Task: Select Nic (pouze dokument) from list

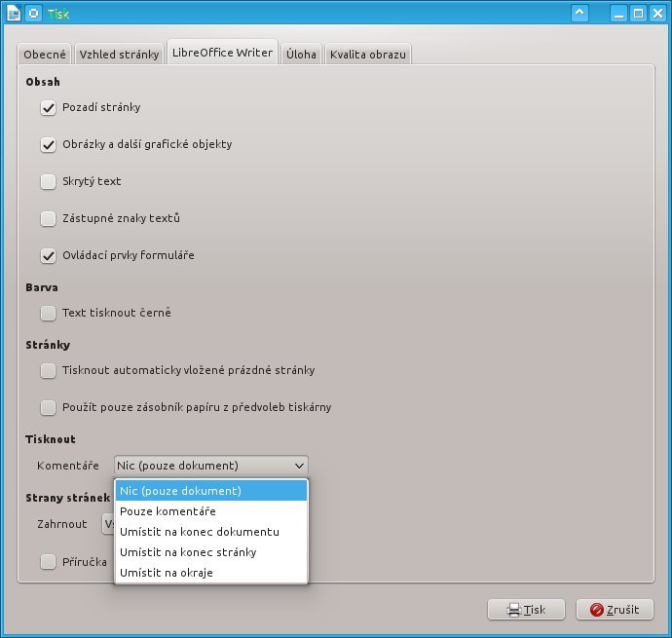Action: pos(211,491)
